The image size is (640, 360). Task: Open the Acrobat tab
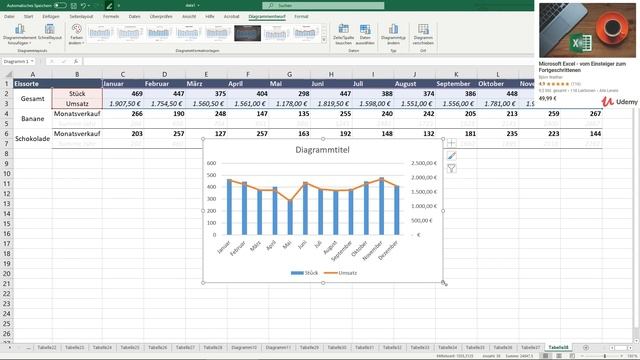pos(231,16)
